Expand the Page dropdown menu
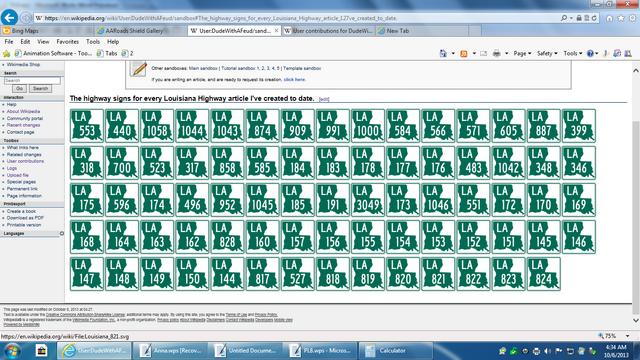 click(522, 53)
